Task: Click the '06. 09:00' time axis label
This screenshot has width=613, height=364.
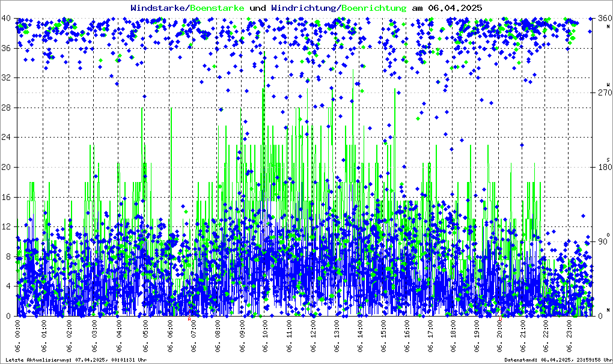Action: coord(242,336)
